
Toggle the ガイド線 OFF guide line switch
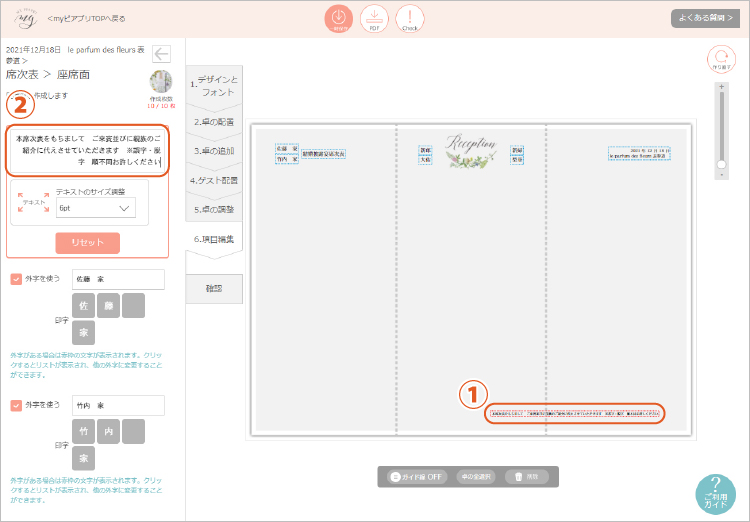417,477
